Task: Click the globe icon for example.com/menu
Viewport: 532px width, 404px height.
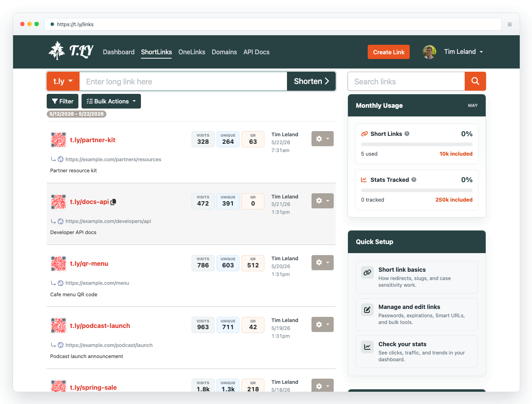Action: tap(61, 283)
